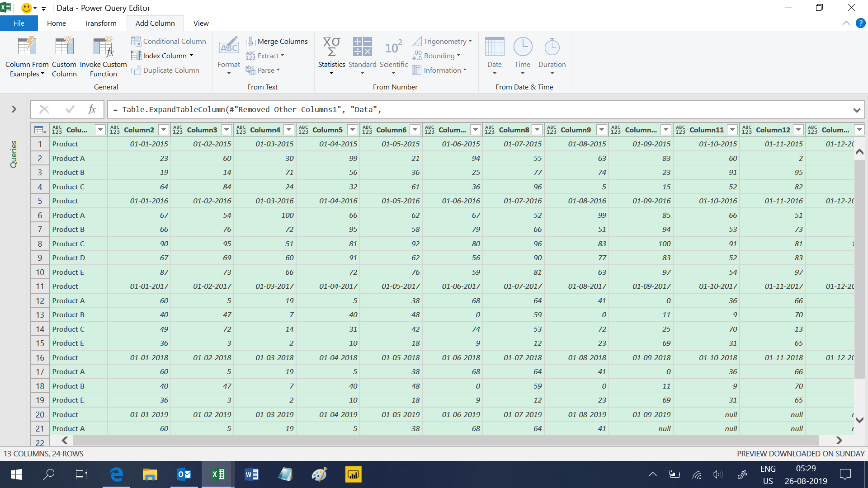This screenshot has height=488, width=868.
Task: Open the Duration column options
Action: (552, 56)
